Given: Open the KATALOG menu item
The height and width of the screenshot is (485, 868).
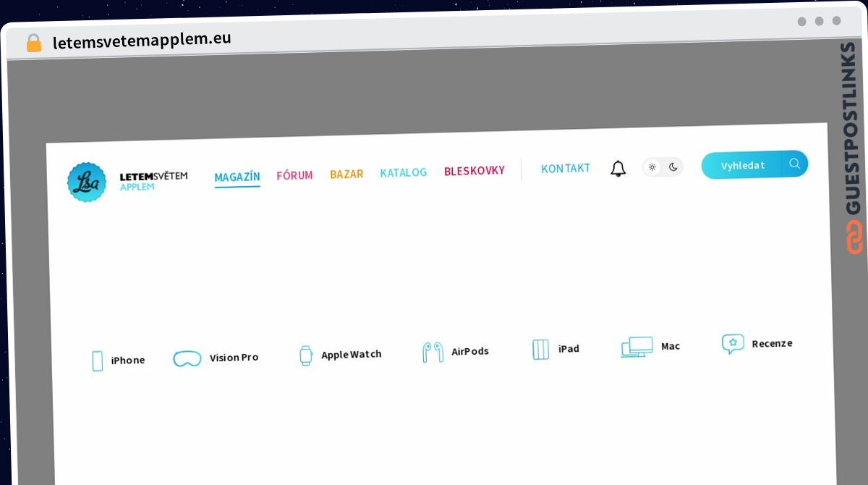Looking at the screenshot, I should point(404,172).
